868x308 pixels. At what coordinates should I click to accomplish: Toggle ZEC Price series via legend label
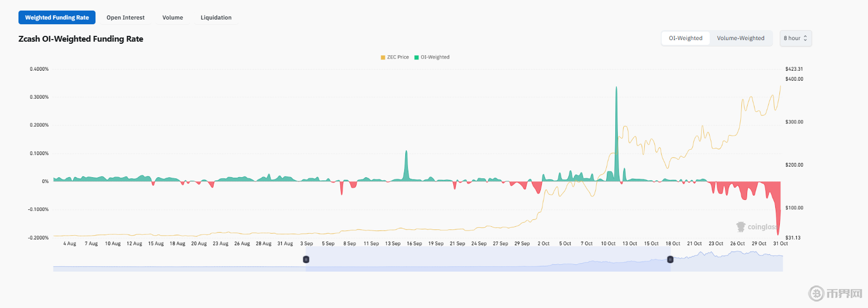click(x=398, y=57)
